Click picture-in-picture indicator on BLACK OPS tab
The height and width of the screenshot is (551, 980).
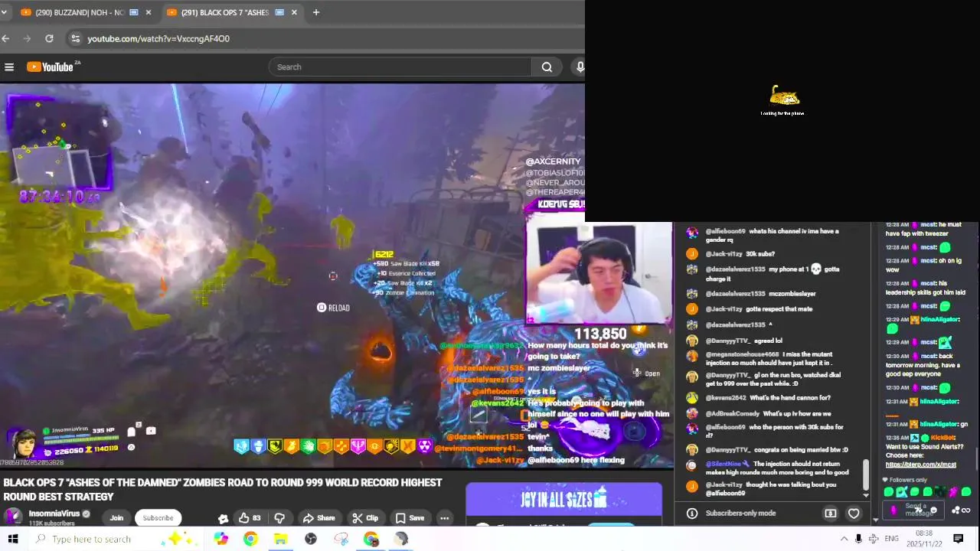click(x=279, y=12)
